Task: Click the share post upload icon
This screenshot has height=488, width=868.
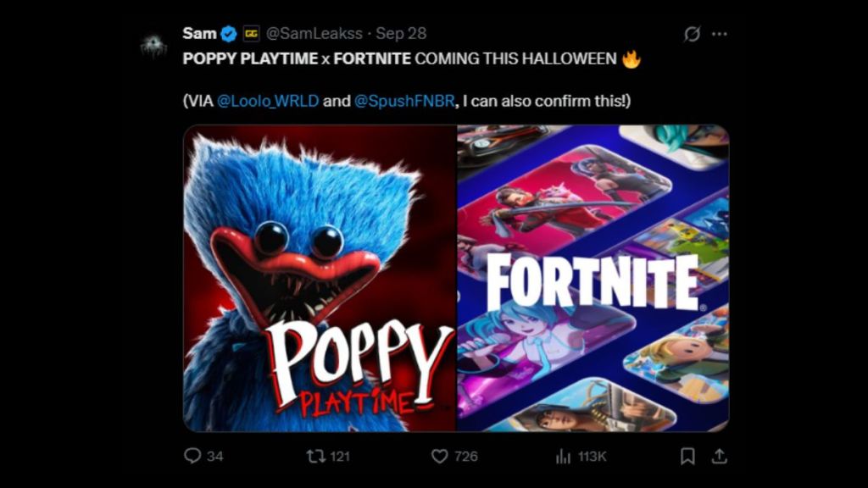Action: pos(719,456)
